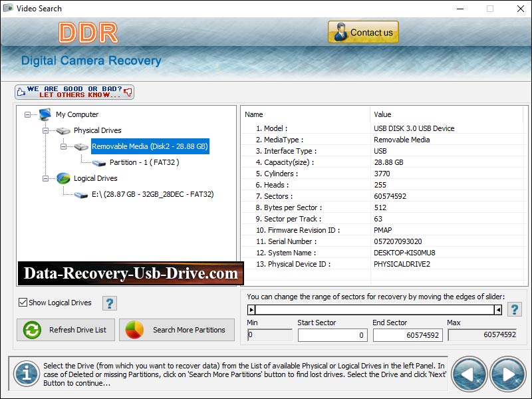The height and width of the screenshot is (399, 532).
Task: Click the '7. Sectors :' row name
Action: click(x=274, y=196)
